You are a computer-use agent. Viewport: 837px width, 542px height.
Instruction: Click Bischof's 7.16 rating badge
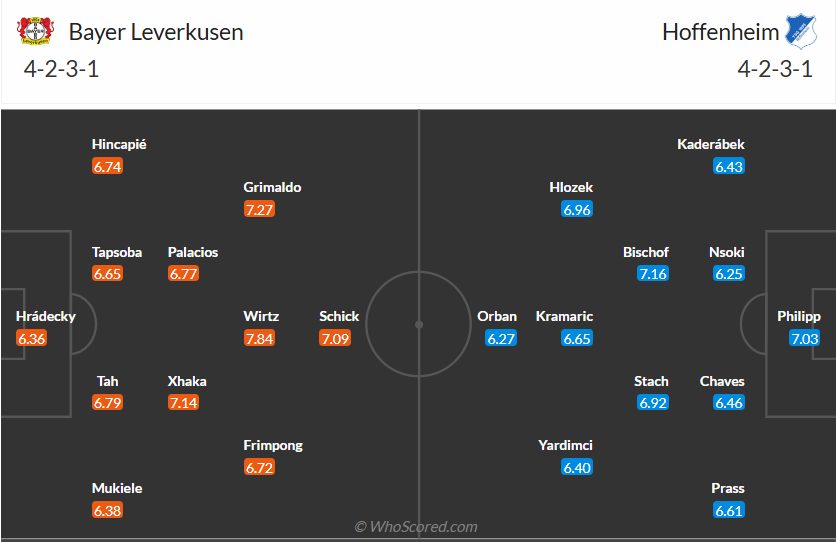[x=652, y=273]
